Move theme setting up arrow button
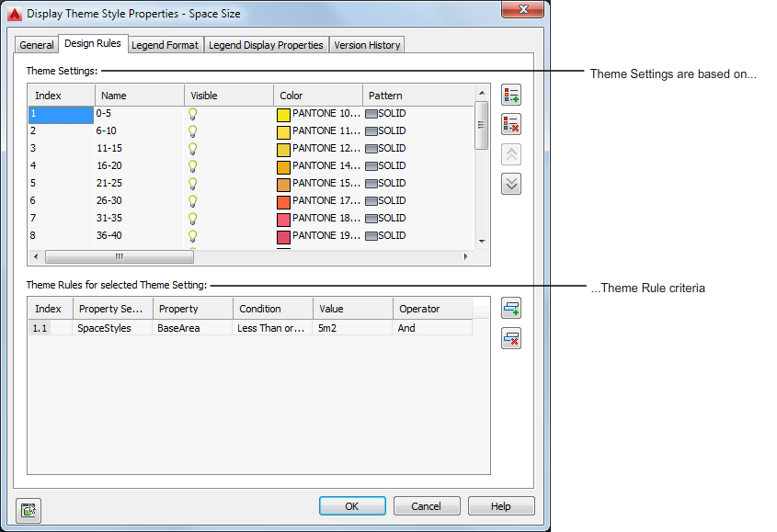Image resolution: width=777 pixels, height=532 pixels. pyautogui.click(x=511, y=154)
